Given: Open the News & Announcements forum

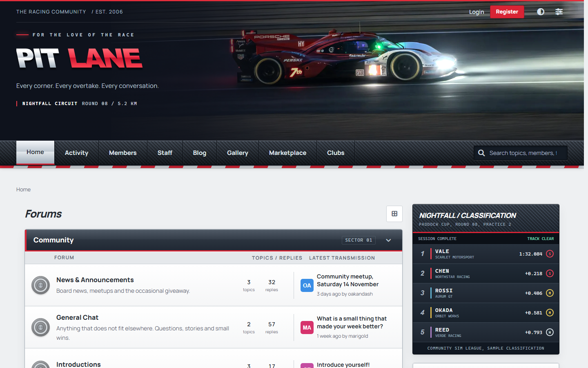Looking at the screenshot, I should (95, 280).
